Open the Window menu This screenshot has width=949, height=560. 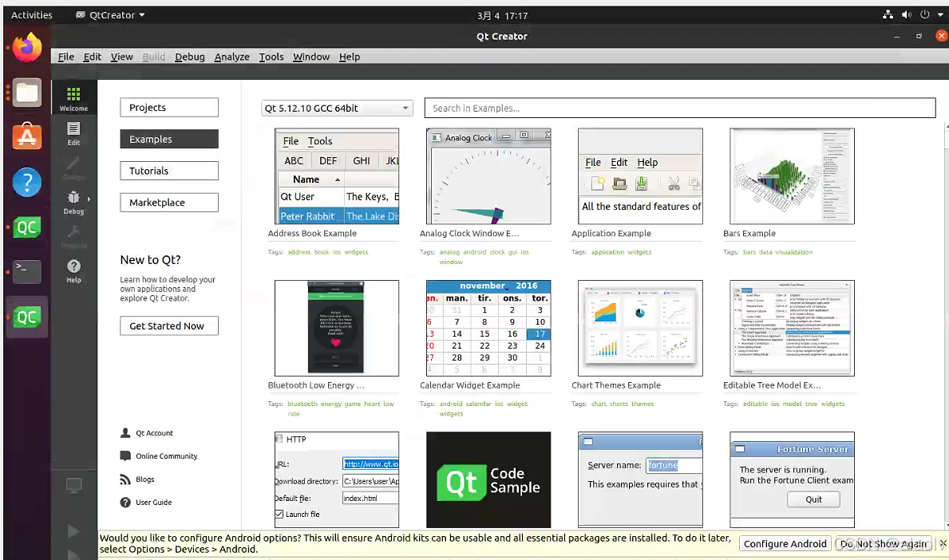(311, 57)
